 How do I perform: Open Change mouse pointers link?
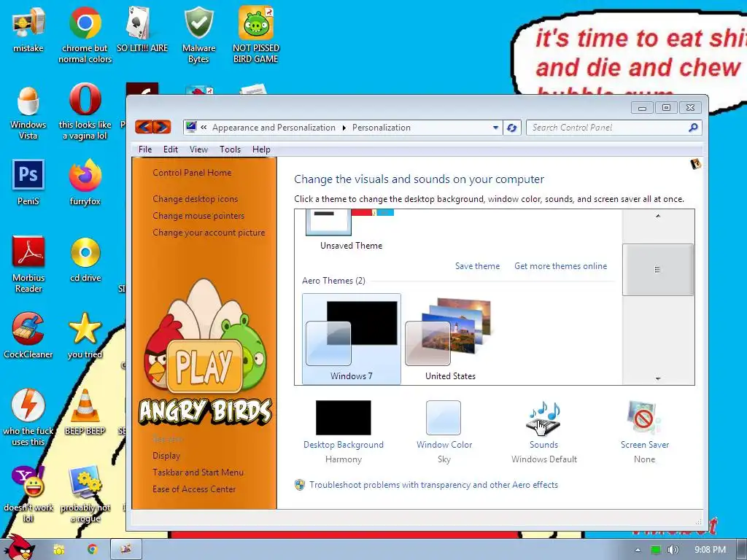198,216
